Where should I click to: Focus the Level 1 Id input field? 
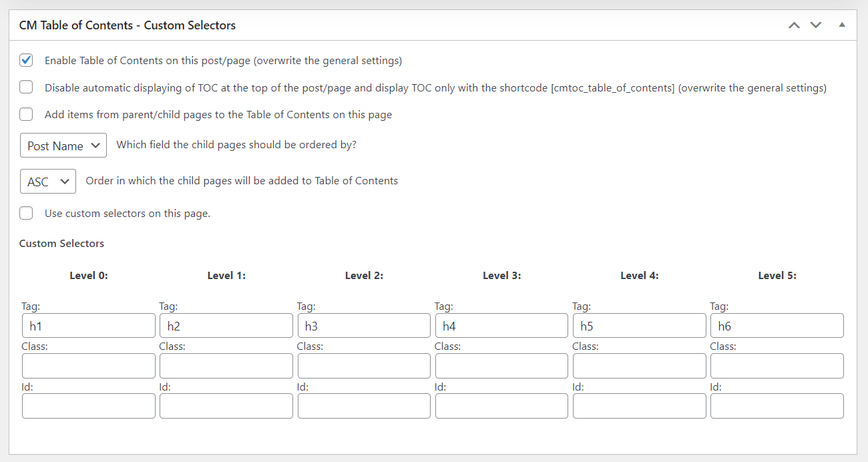click(x=226, y=406)
